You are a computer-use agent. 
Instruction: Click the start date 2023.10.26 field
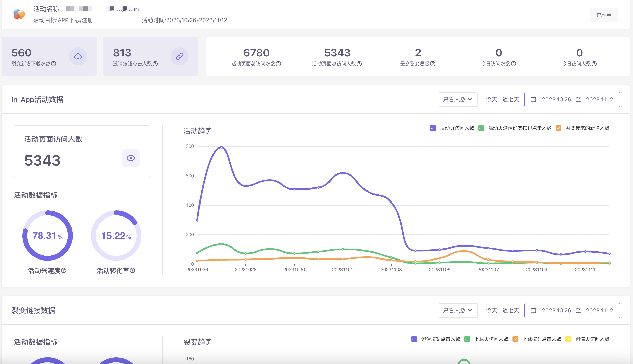click(x=556, y=99)
